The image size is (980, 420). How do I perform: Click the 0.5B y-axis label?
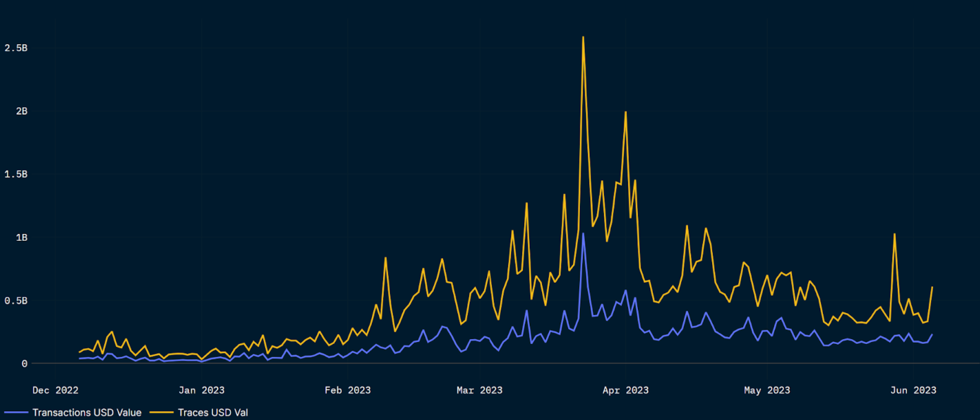click(x=16, y=301)
